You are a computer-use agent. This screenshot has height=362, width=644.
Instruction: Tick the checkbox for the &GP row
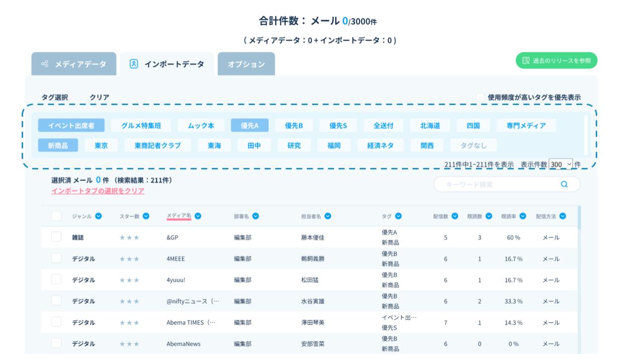pyautogui.click(x=56, y=237)
